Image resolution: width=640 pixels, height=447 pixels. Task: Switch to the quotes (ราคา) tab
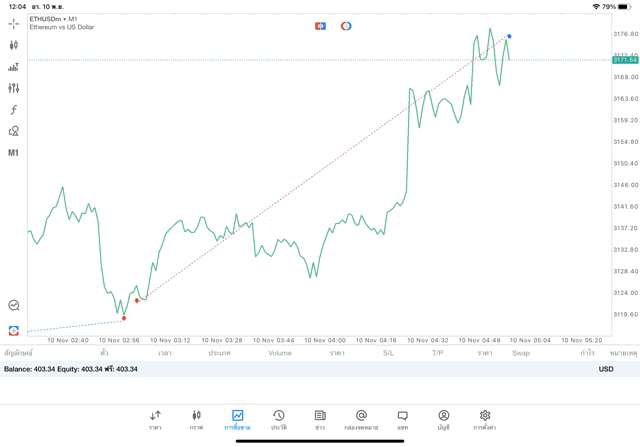155,420
